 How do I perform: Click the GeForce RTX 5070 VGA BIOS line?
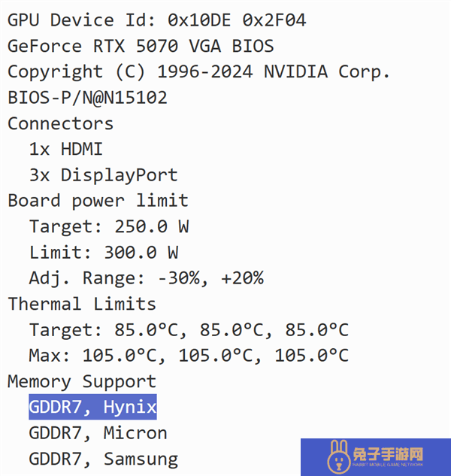(141, 46)
